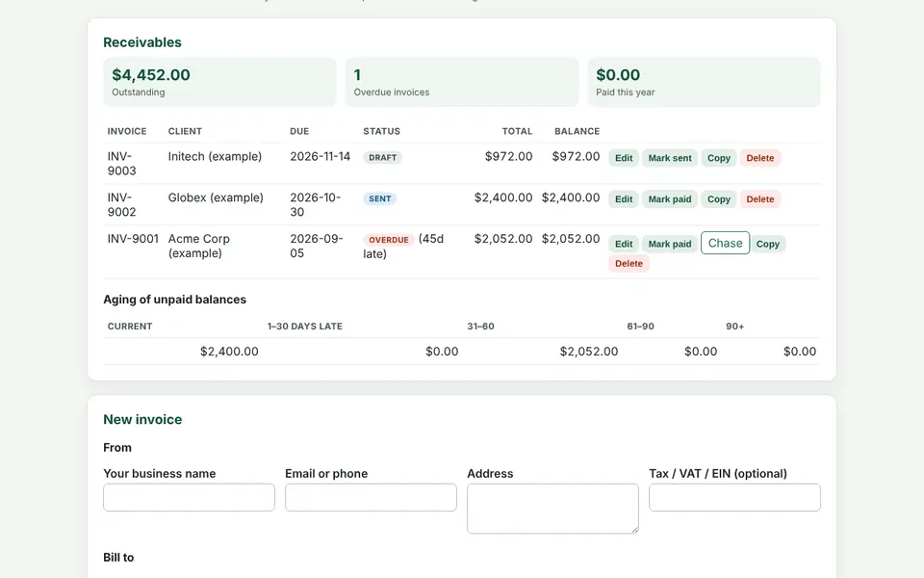
Task: Click the SENT status badge
Action: 380,198
